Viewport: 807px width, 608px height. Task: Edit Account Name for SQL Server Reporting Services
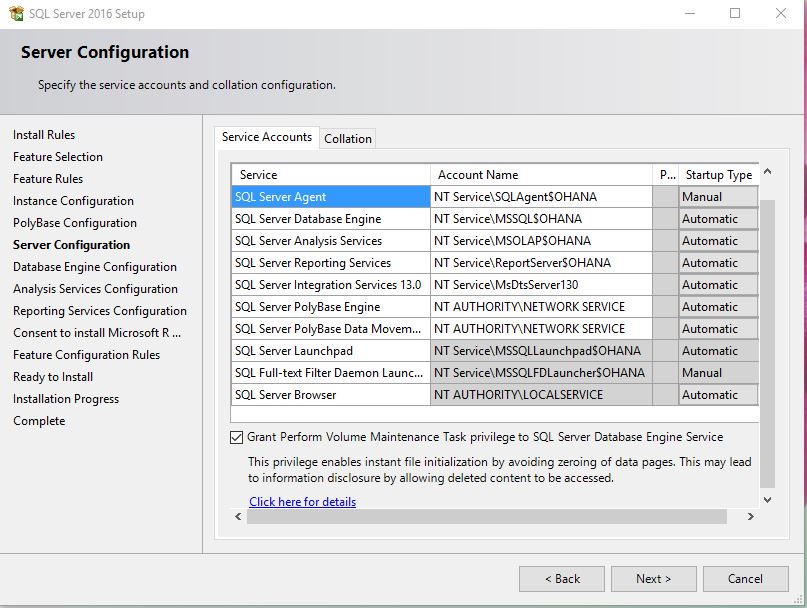tap(540, 262)
